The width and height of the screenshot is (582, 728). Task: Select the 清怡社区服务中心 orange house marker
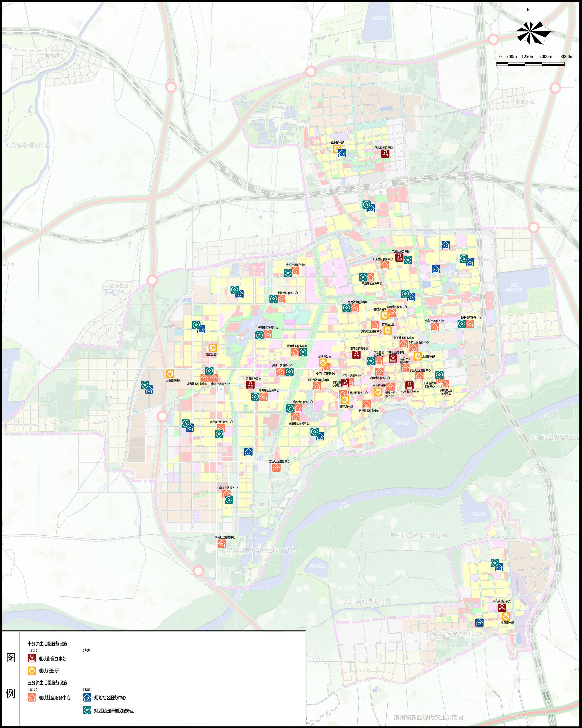pos(374,325)
